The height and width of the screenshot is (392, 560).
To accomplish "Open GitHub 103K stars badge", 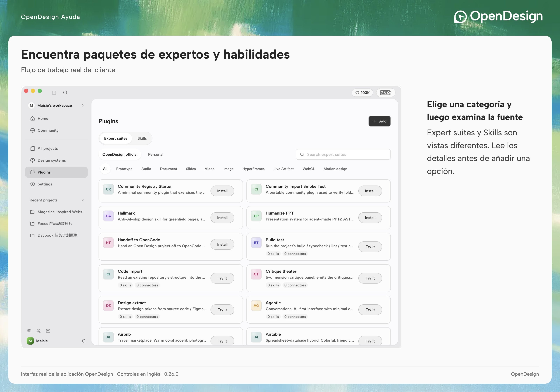I will click(x=362, y=93).
